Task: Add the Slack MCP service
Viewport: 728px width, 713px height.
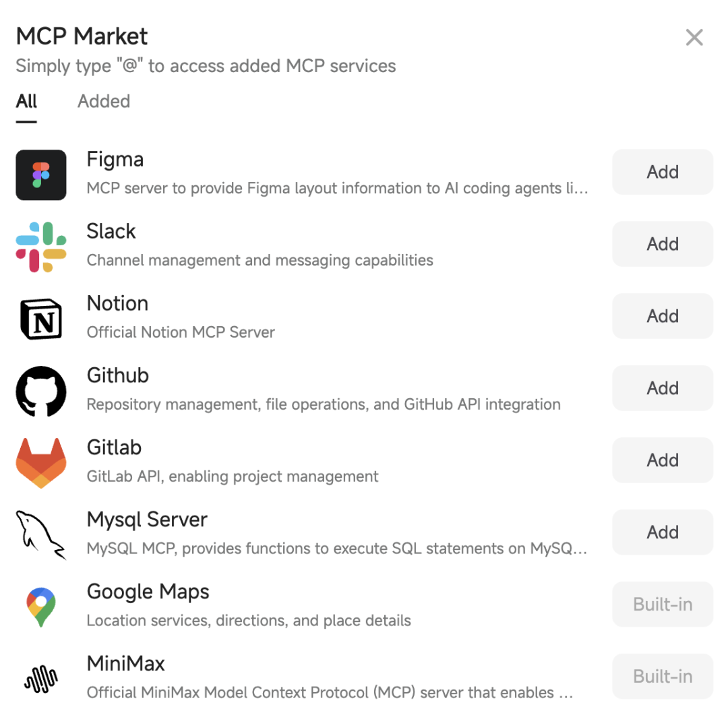Action: 663,244
